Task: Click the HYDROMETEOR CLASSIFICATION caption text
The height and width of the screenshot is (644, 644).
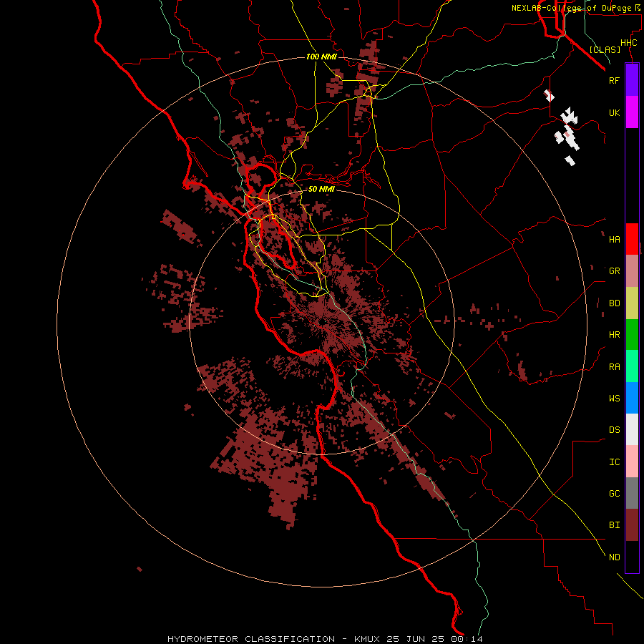Action: pos(251,639)
